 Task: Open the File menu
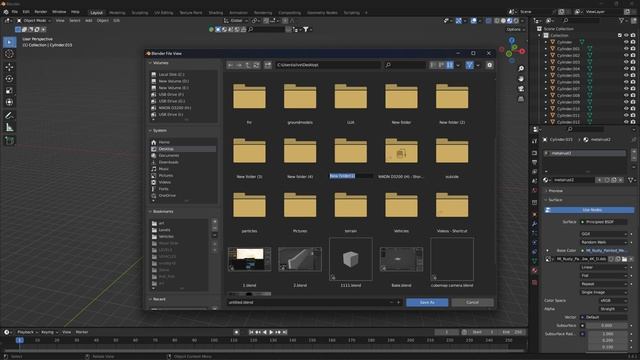coord(14,12)
